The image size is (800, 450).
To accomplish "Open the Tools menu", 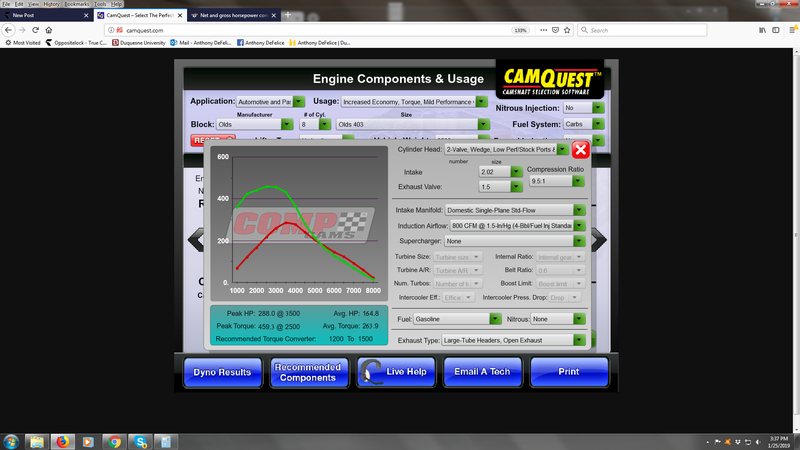I will click(100, 4).
